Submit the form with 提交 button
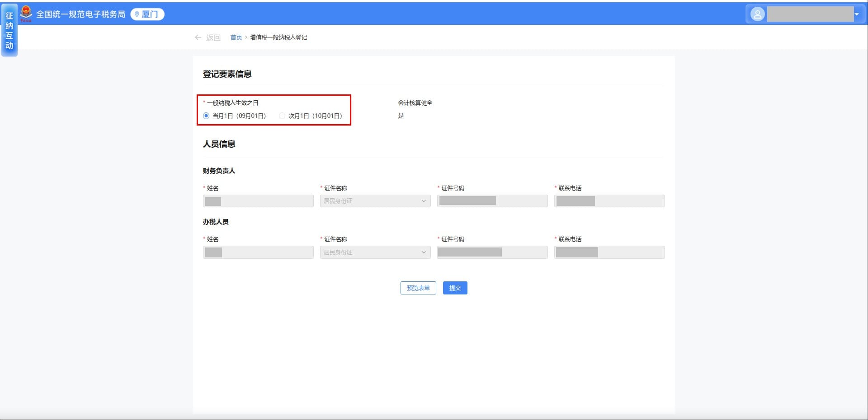Viewport: 868px width, 420px height. click(x=455, y=288)
